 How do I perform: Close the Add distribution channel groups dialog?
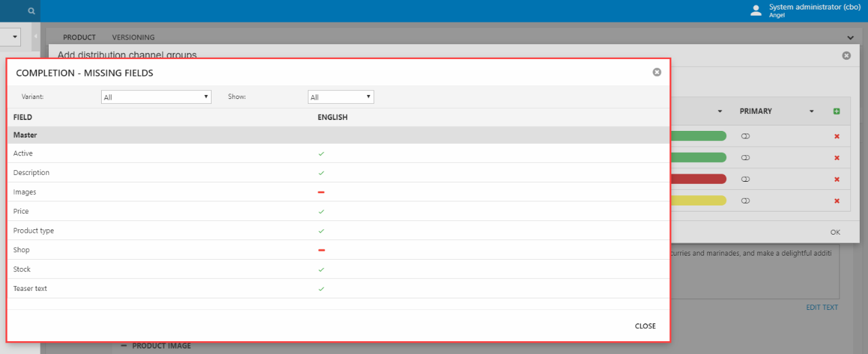point(846,56)
